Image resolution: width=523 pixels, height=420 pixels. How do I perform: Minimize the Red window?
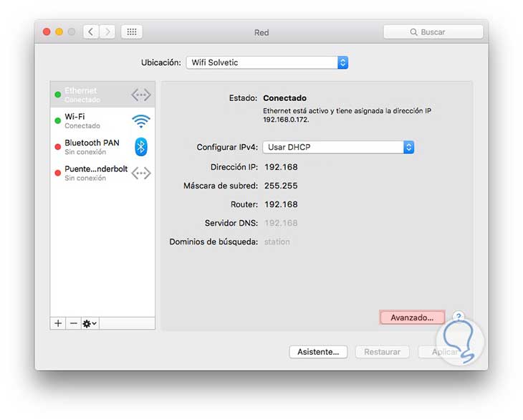click(59, 32)
